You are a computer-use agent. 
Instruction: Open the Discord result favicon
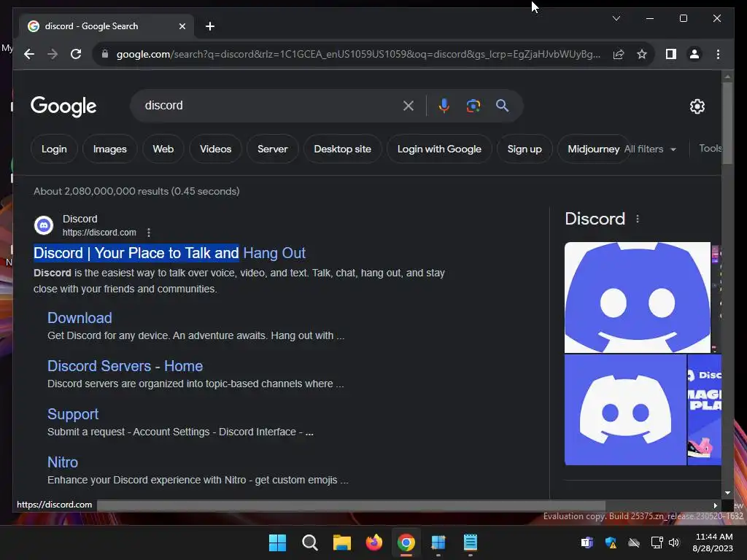pyautogui.click(x=44, y=225)
